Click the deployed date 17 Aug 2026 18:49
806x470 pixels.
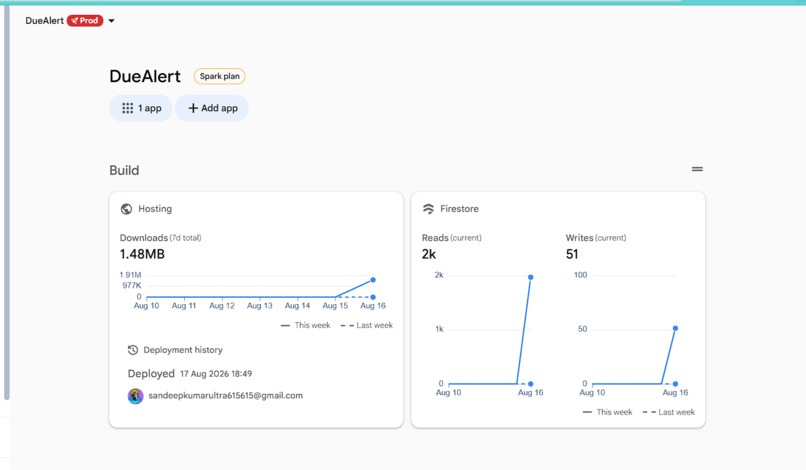pyautogui.click(x=216, y=374)
